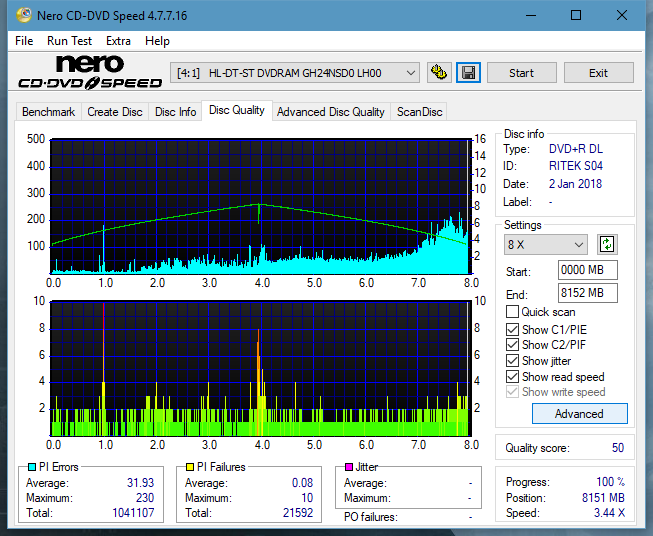The image size is (653, 536).
Task: Click the PI Failures graph area
Action: pos(261,369)
